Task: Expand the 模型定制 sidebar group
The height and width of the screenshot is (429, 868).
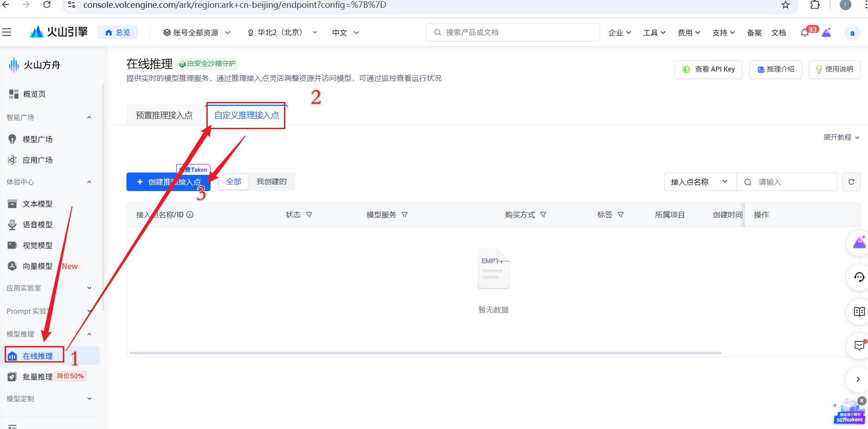Action: tap(89, 399)
